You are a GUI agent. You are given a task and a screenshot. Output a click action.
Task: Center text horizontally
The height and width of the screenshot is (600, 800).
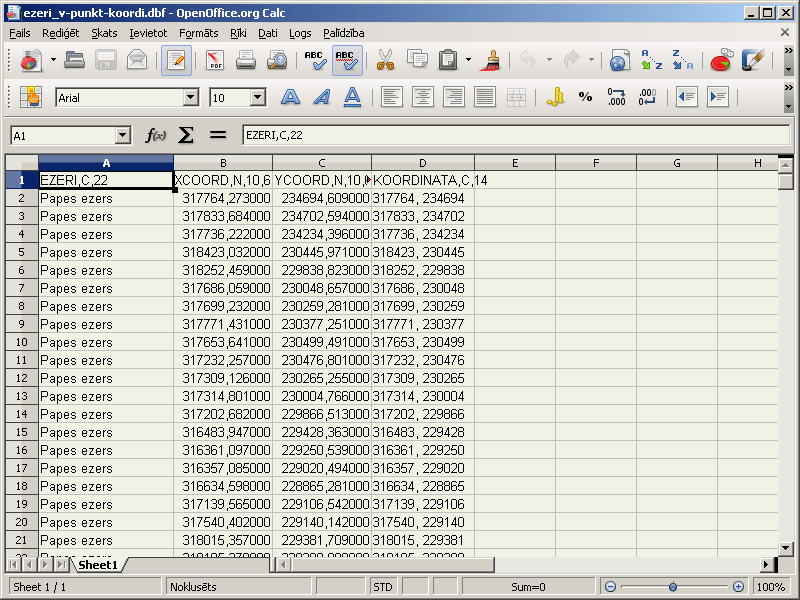(422, 97)
